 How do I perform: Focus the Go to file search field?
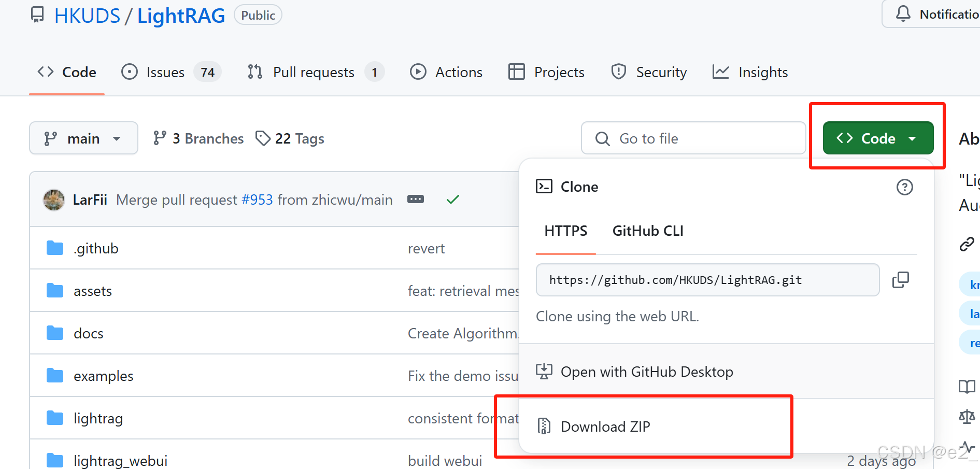point(693,138)
